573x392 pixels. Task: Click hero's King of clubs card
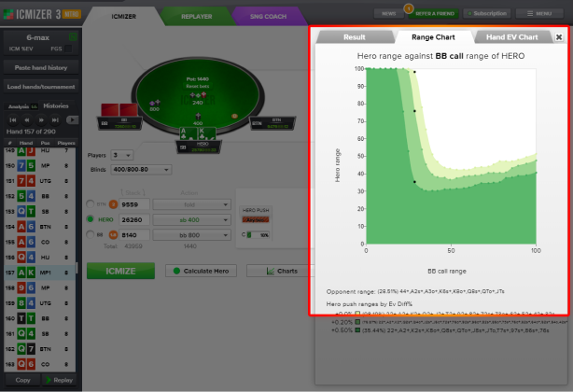(206, 133)
